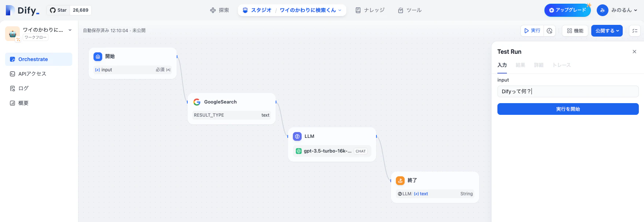Click the 自動保存済み status text
Image resolution: width=644 pixels, height=222 pixels.
point(114,31)
